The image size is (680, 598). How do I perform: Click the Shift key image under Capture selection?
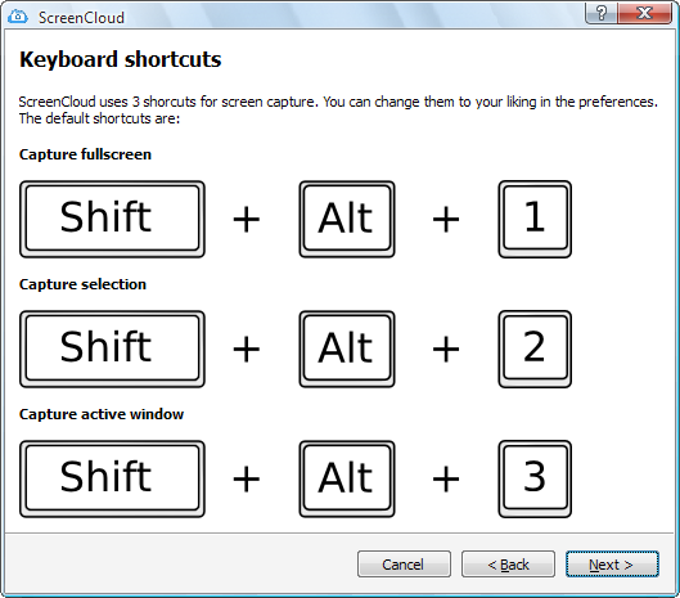point(112,349)
